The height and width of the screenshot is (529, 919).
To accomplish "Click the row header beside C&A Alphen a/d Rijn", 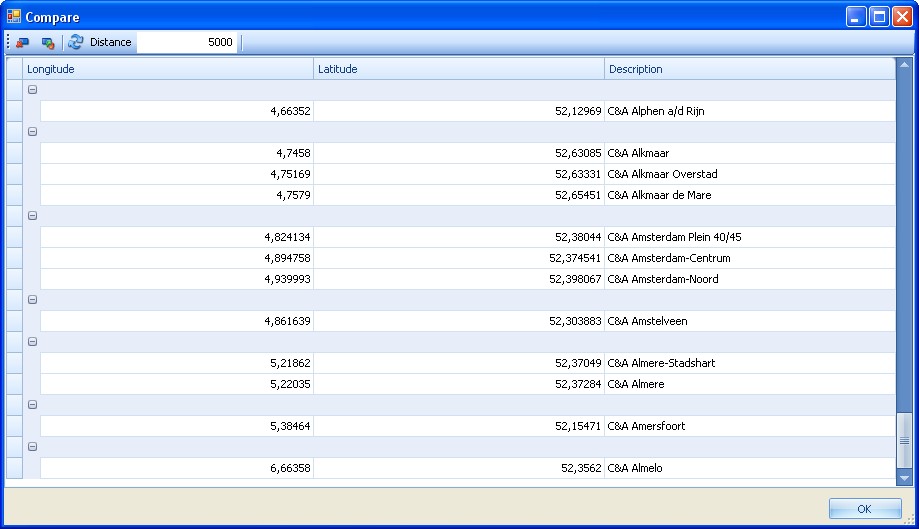I will coord(14,111).
